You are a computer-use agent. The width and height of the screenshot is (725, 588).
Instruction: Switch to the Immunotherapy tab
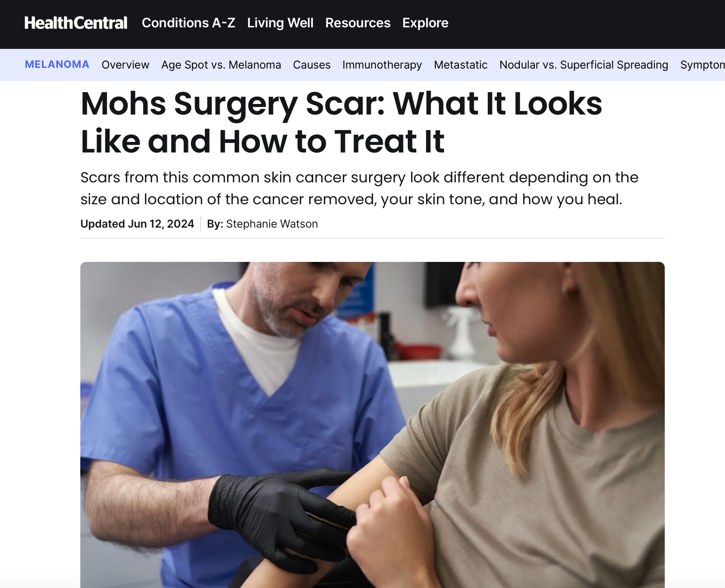point(382,65)
